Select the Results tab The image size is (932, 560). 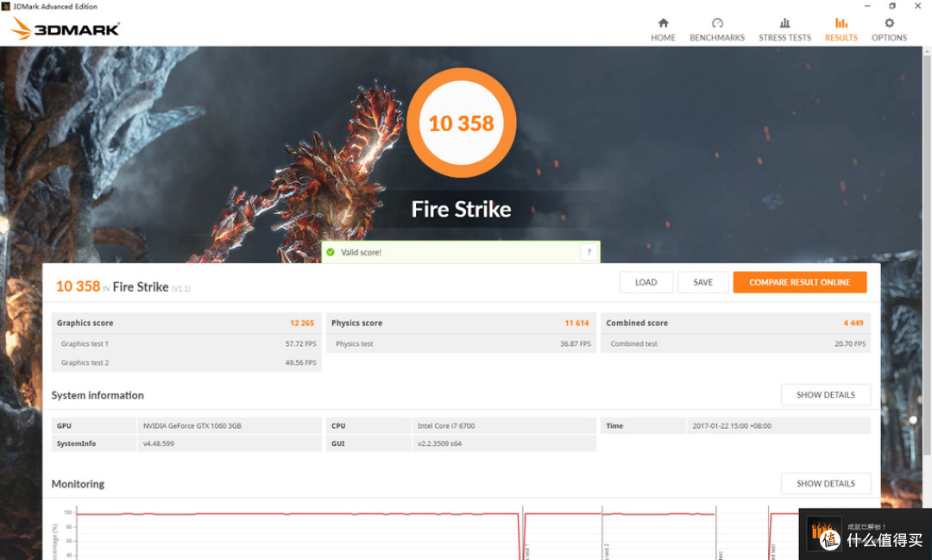(841, 29)
